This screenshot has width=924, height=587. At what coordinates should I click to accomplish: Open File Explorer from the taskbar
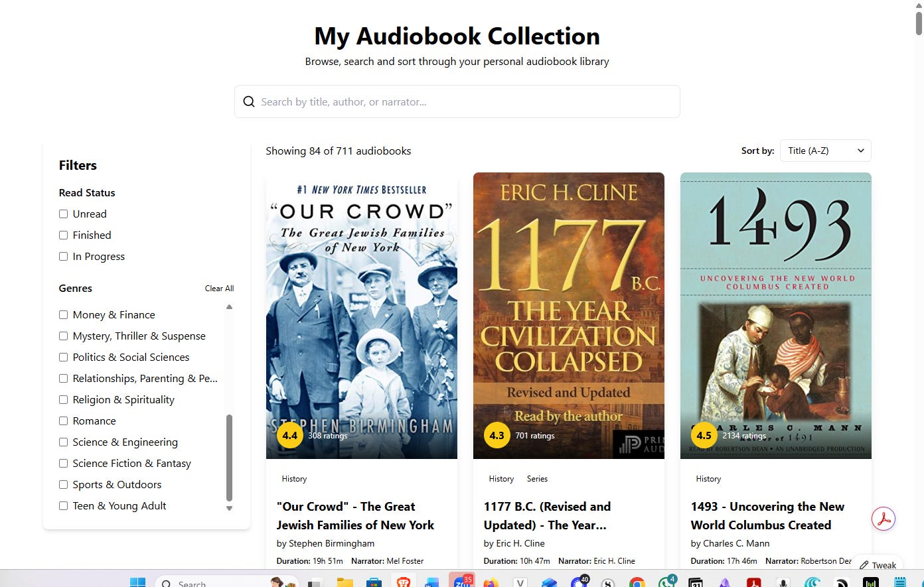[x=345, y=582]
